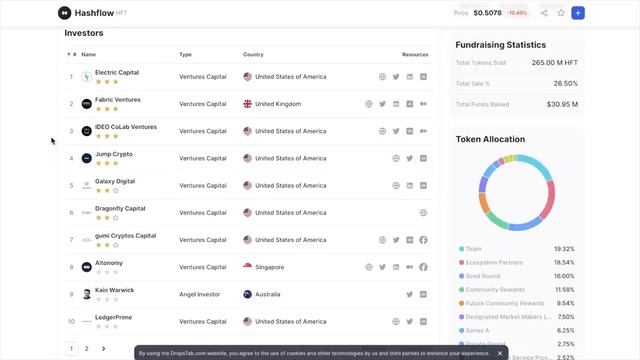This screenshot has height=360, width=640.
Task: Open Altonomy's Twitter icon
Action: click(x=382, y=267)
